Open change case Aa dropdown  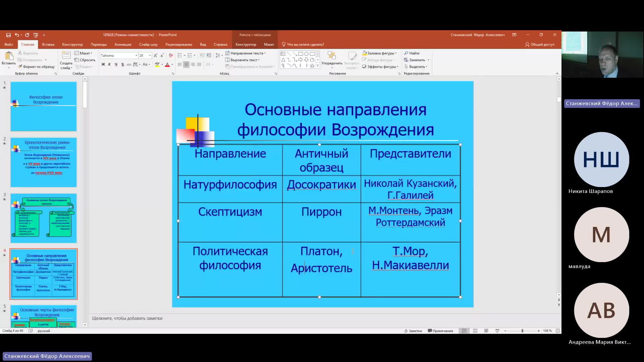(146, 64)
